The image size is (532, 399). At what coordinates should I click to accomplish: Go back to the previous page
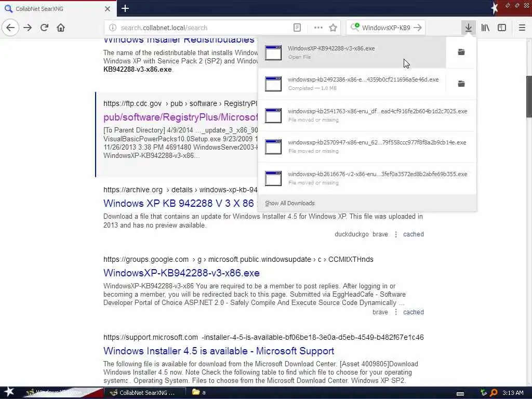[10, 28]
